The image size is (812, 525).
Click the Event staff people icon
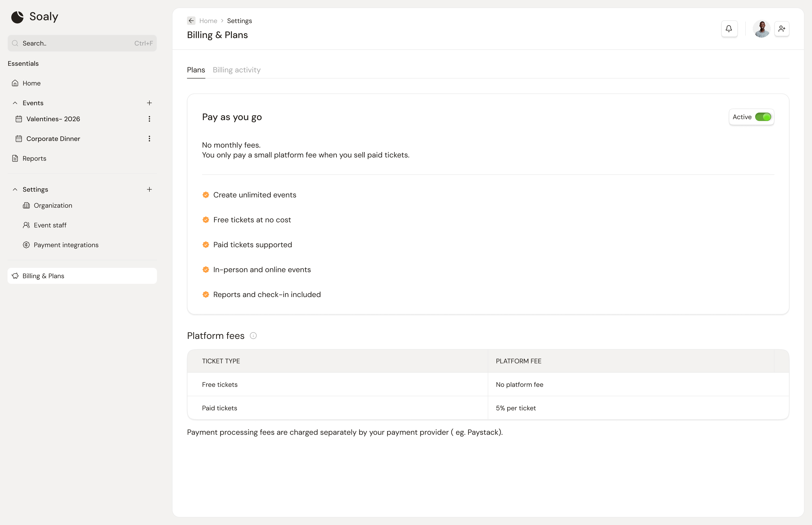click(x=26, y=225)
